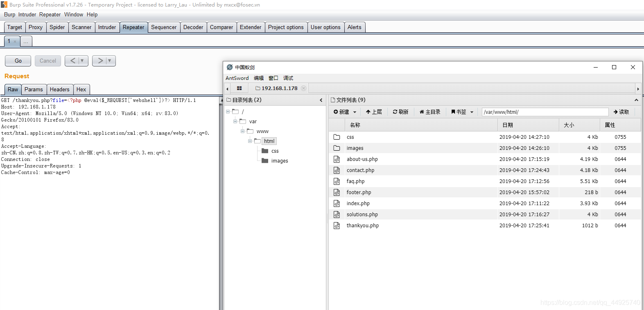Open the Help menu in Burp Suite

coord(92,15)
